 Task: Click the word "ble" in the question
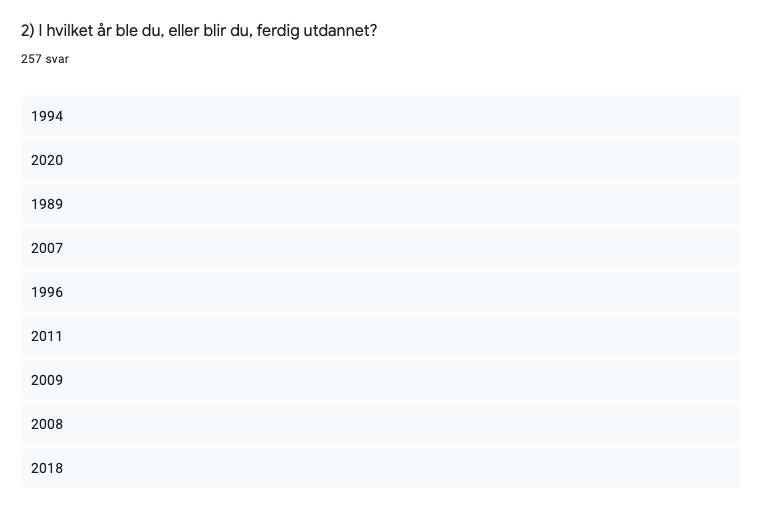130,31
